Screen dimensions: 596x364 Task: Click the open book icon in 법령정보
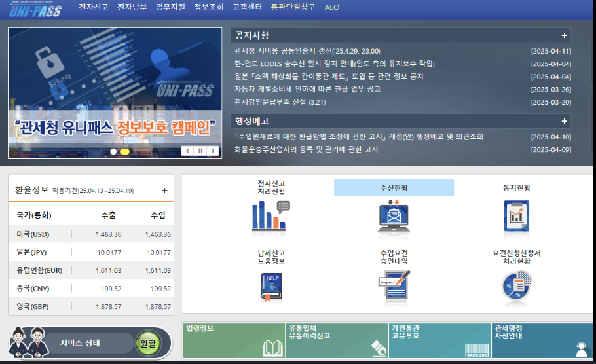click(x=272, y=348)
